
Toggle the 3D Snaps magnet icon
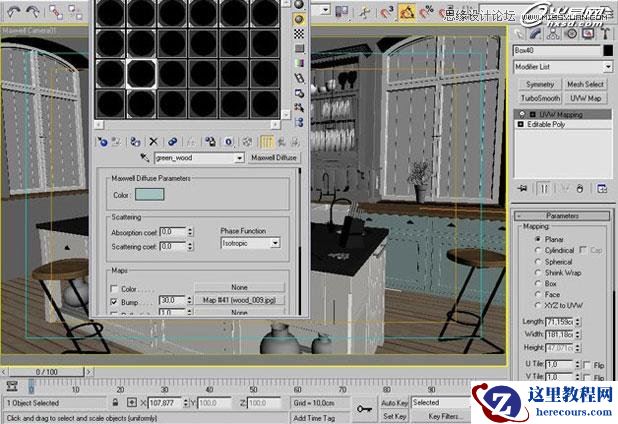coord(387,12)
